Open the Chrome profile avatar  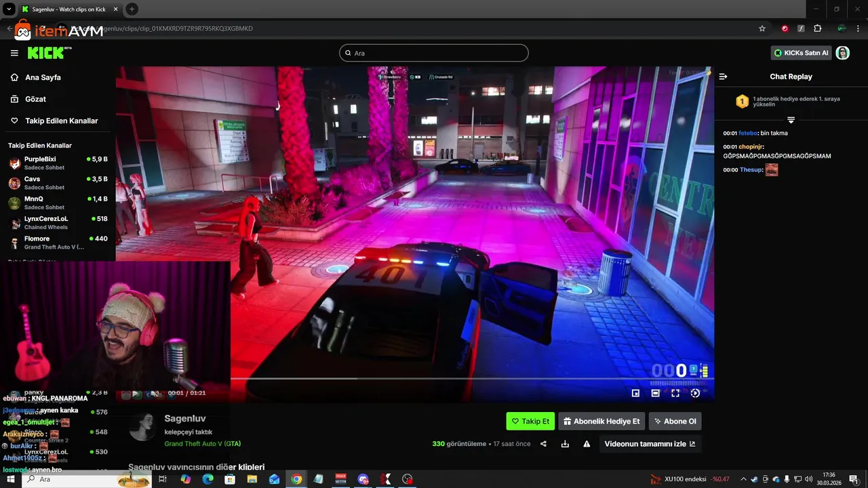(x=842, y=28)
